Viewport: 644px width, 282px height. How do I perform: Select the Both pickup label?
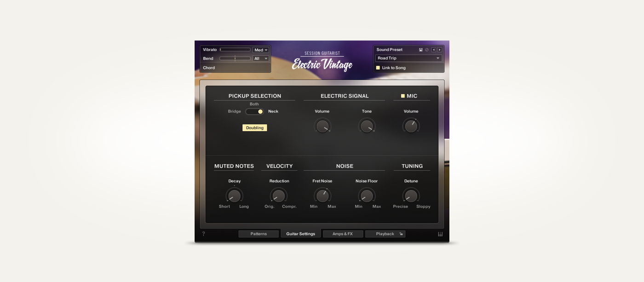pyautogui.click(x=254, y=104)
